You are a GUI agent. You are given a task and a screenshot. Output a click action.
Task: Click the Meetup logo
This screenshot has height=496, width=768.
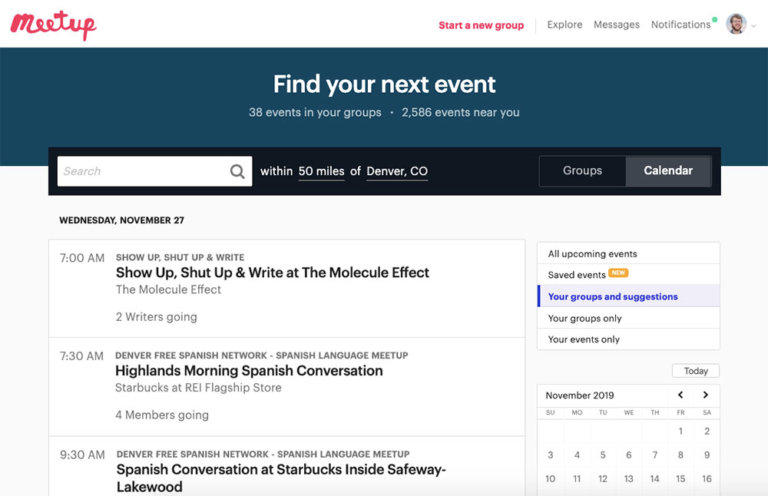point(53,22)
